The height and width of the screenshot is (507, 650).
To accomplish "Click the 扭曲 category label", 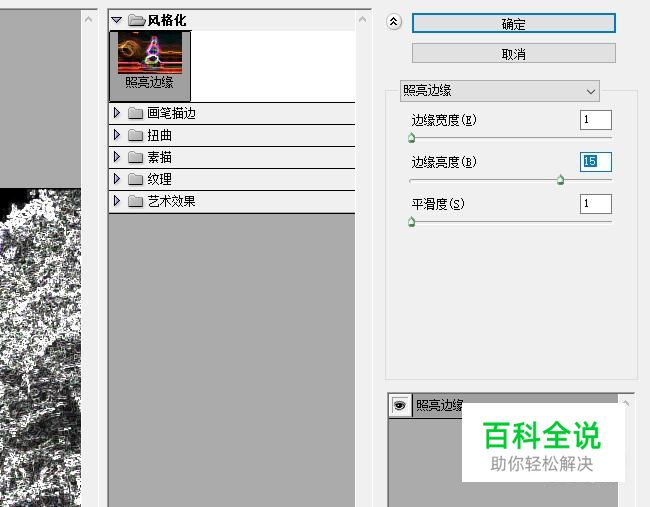I will pyautogui.click(x=159, y=135).
